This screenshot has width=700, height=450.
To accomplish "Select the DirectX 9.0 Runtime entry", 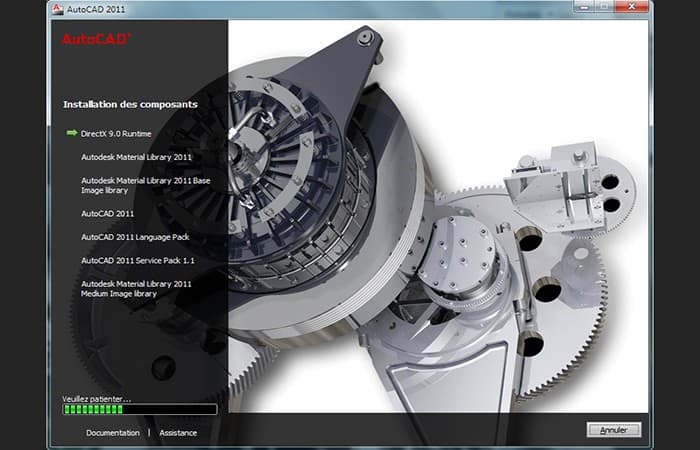I will 116,133.
